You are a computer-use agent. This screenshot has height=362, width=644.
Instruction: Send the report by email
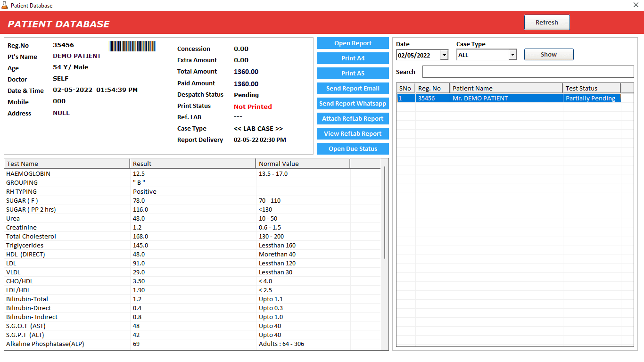point(353,89)
